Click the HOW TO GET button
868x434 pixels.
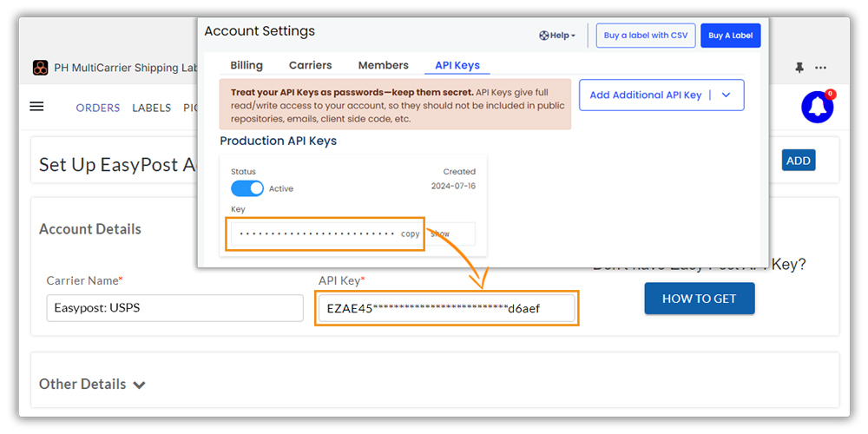click(699, 299)
